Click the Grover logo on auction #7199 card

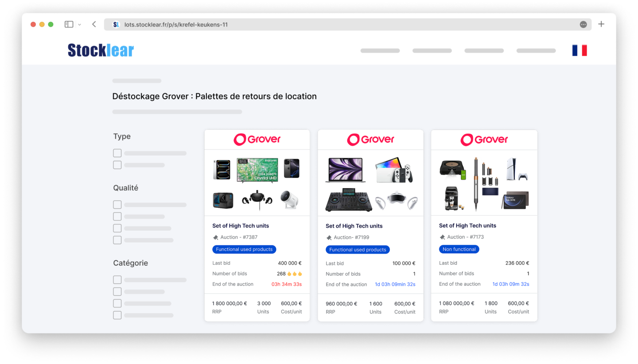370,139
